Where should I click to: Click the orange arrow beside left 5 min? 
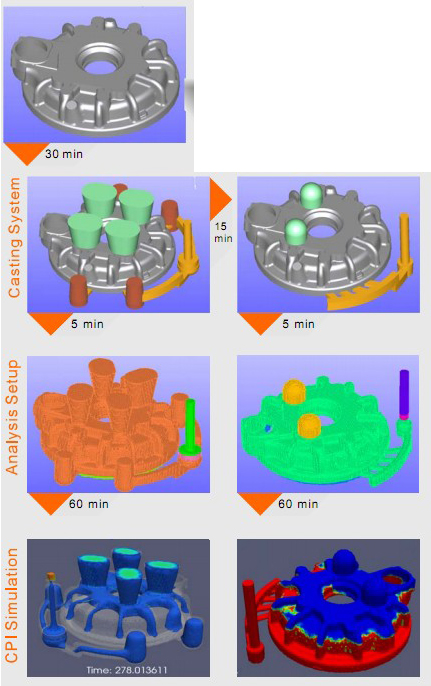point(50,322)
